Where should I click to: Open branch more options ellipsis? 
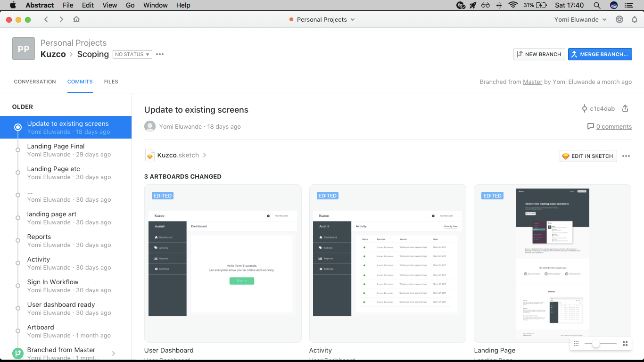tap(160, 54)
